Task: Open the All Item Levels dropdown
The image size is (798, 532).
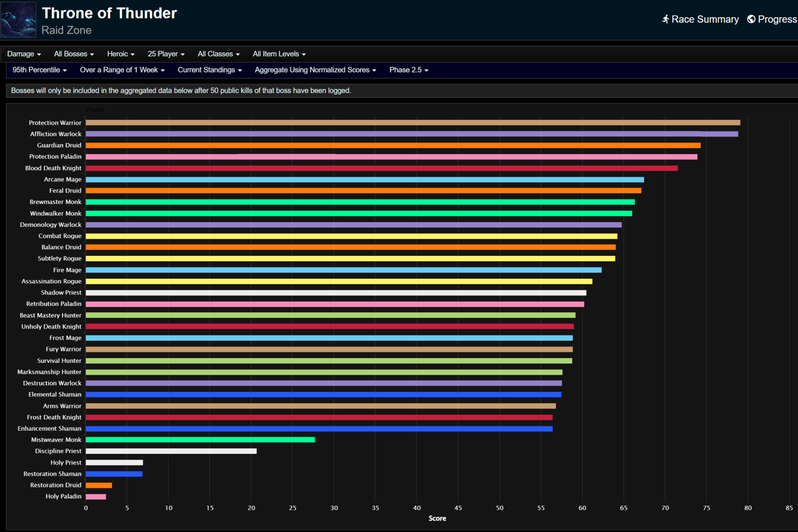Action: pos(279,54)
